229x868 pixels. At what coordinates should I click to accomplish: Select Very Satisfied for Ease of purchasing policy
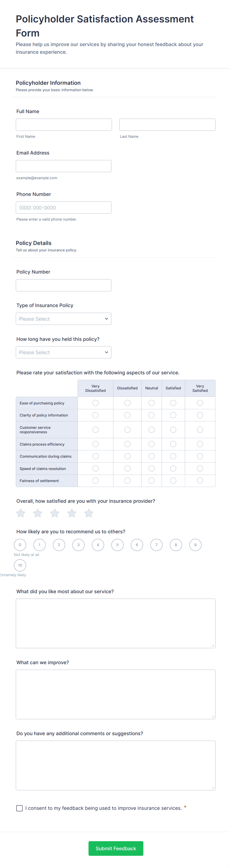[x=200, y=403]
